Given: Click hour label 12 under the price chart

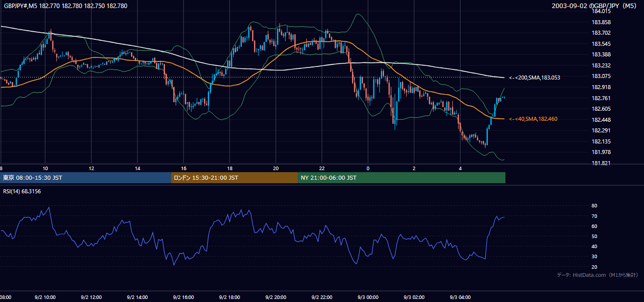Looking at the screenshot, I should 91,168.
